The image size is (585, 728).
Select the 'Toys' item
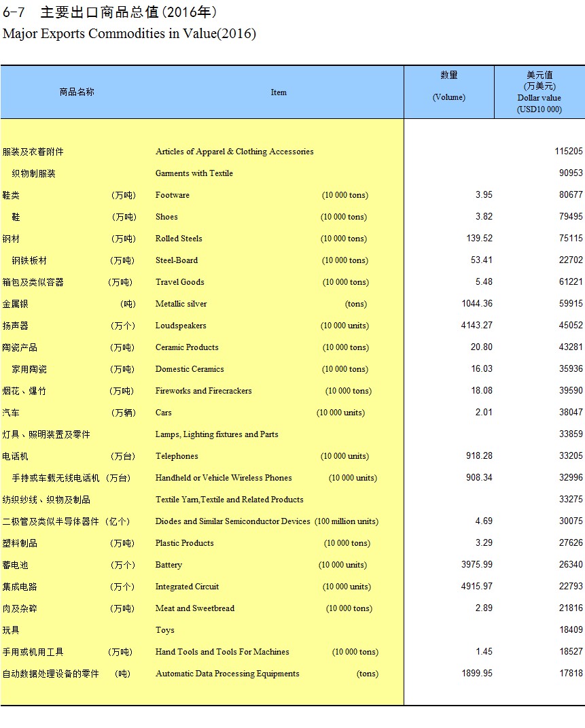tap(164, 630)
